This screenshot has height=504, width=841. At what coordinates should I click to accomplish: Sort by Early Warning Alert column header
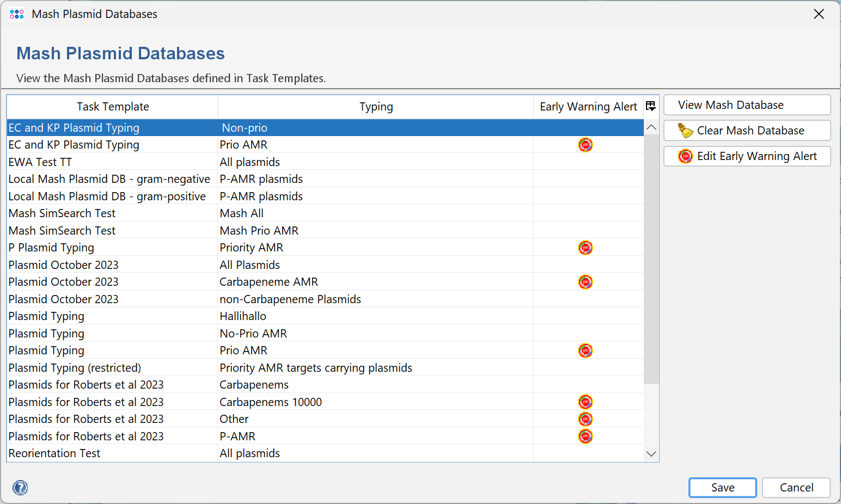(x=588, y=107)
